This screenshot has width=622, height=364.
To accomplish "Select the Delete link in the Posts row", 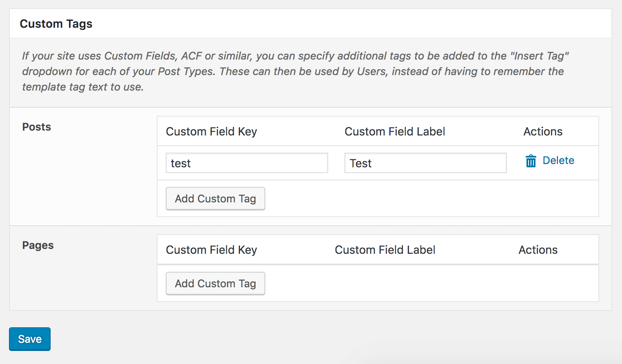I will (558, 160).
